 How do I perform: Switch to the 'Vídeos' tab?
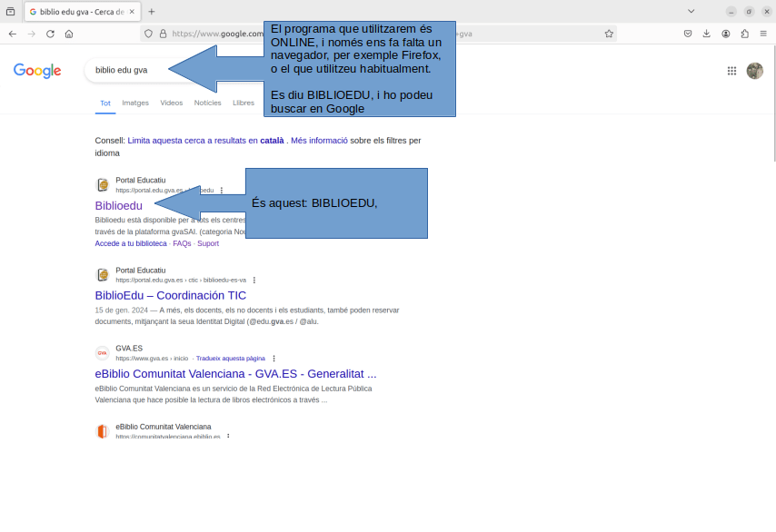coord(171,103)
